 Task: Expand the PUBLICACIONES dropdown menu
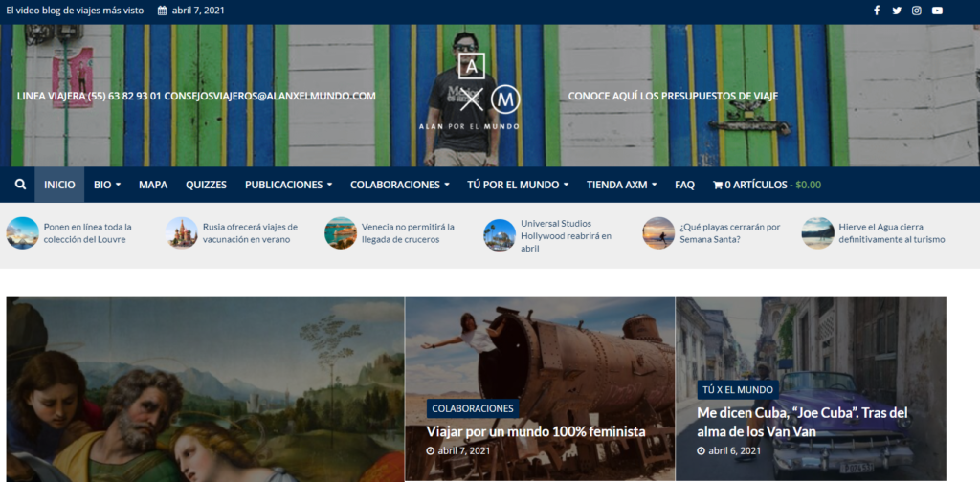pos(288,185)
